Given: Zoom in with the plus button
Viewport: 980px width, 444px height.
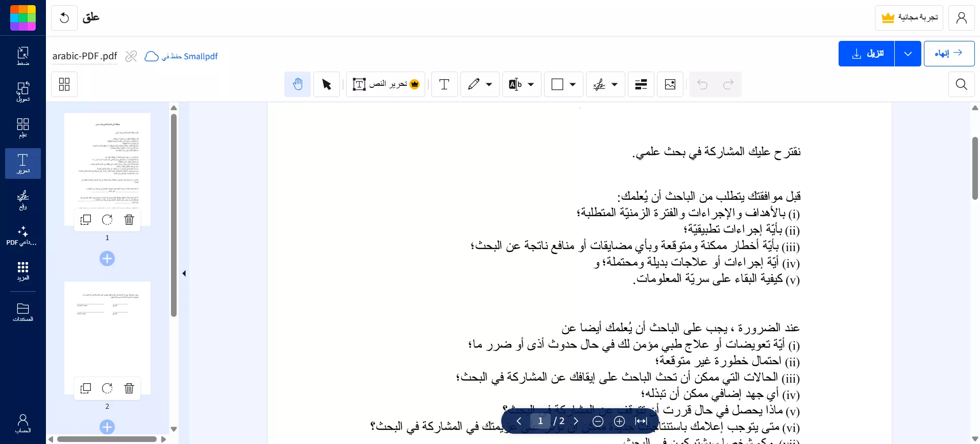Looking at the screenshot, I should coord(620,421).
